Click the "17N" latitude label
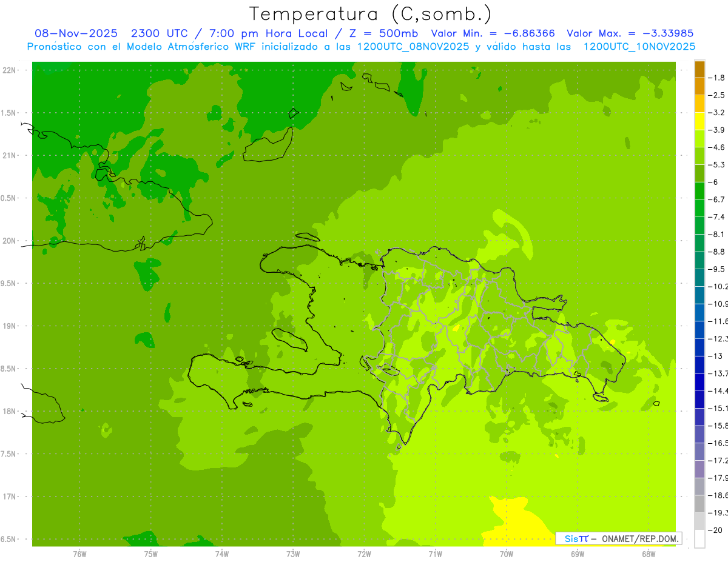Viewport: 728px width, 562px height. [10, 497]
